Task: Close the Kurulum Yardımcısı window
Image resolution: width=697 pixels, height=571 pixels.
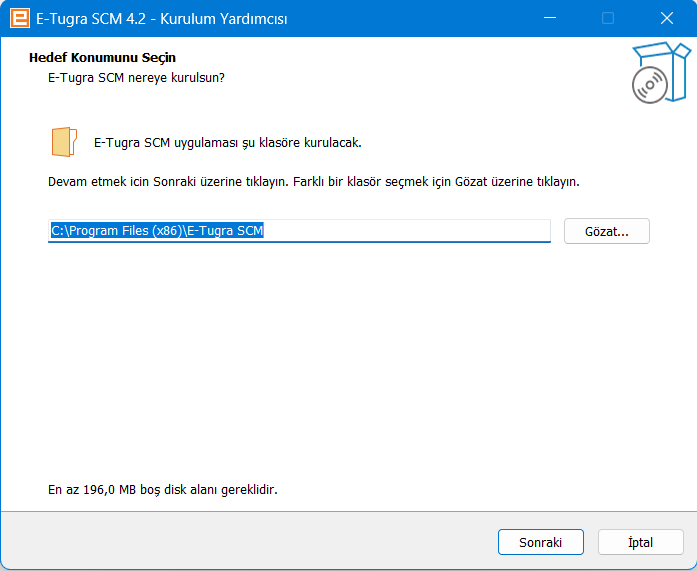Action: 666,18
